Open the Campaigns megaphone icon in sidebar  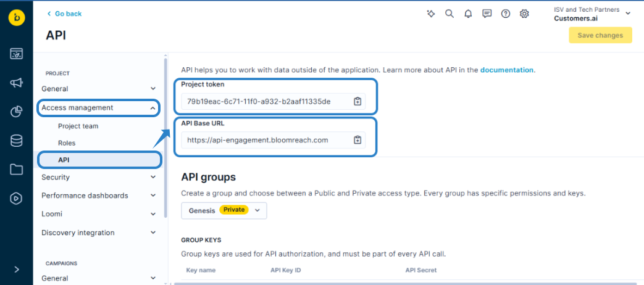point(17,83)
